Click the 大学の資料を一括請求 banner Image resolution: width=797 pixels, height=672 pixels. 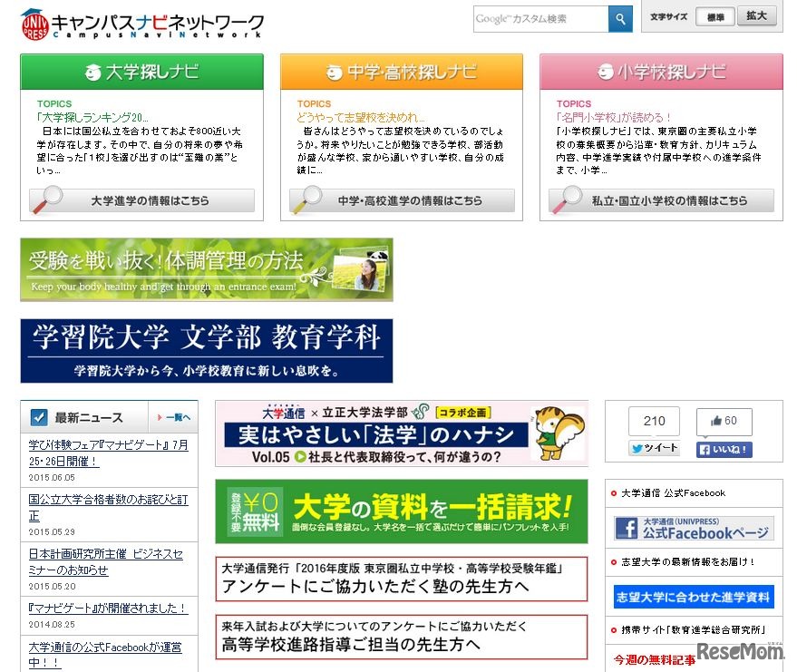pos(399,512)
